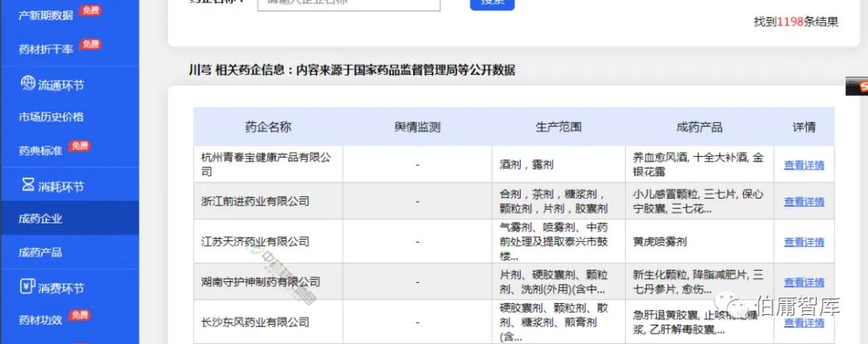Click the 气雾剂、喷雾剂 production scope cell
The height and width of the screenshot is (344, 868).
pos(559,241)
